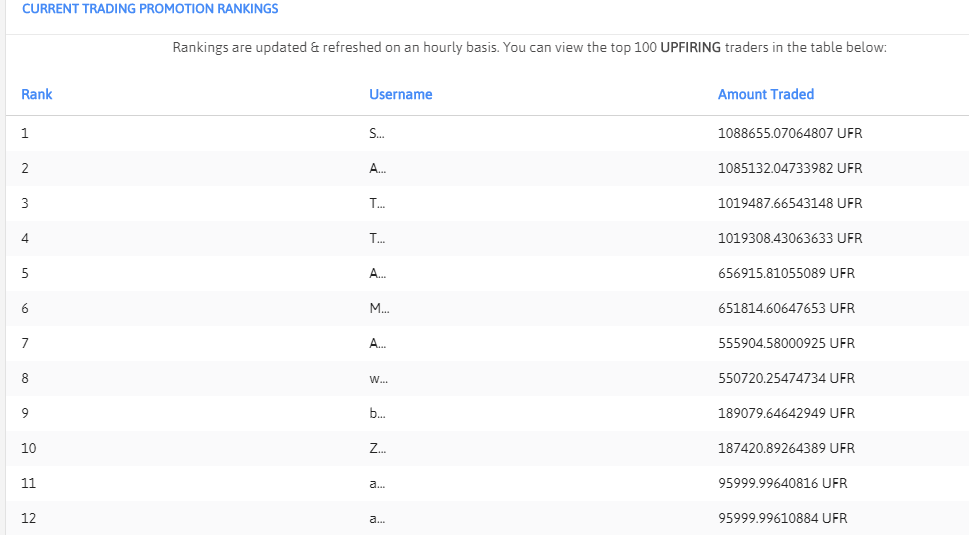Select amount 187420.89264389 UFR in rank 10
The image size is (969, 535).
coord(786,449)
